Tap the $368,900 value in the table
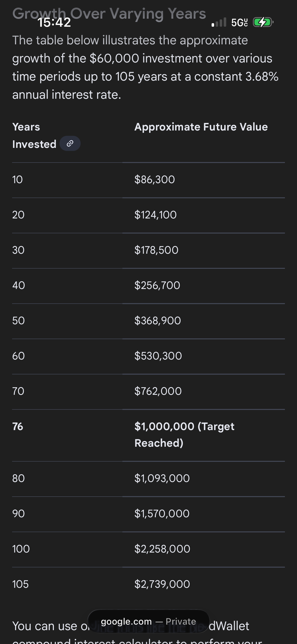 click(158, 321)
